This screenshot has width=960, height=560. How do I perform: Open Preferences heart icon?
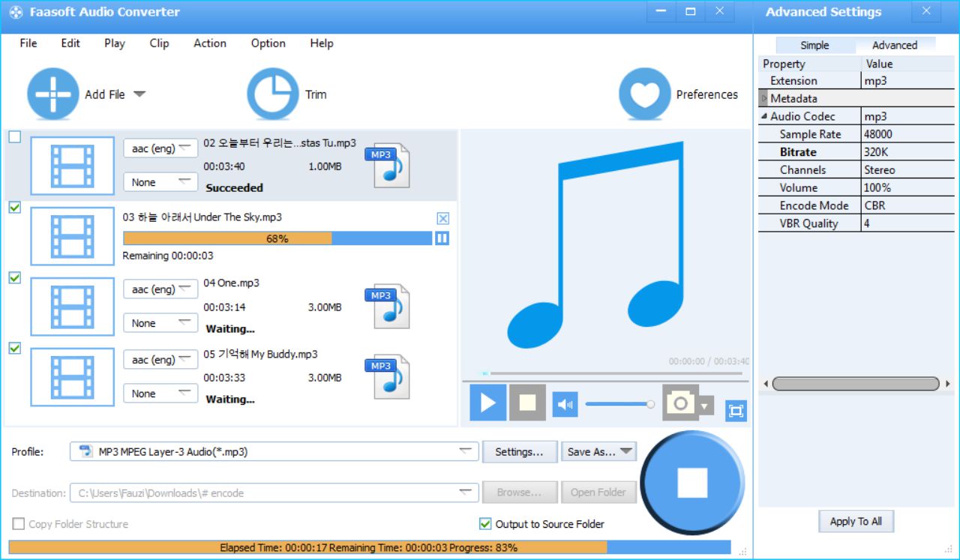click(x=645, y=94)
